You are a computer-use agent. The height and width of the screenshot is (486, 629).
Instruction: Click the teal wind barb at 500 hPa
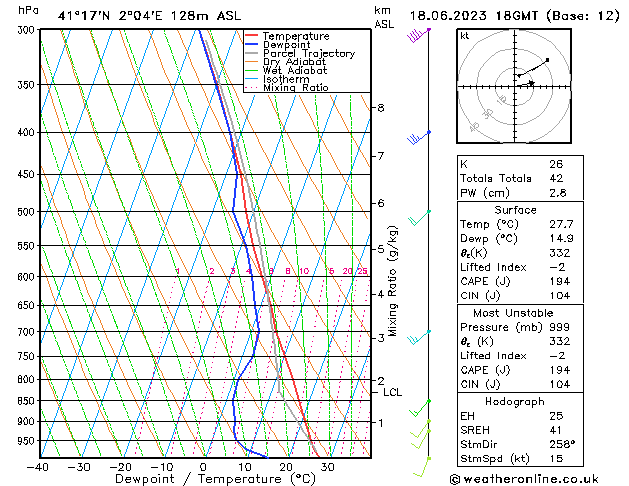pyautogui.click(x=419, y=217)
